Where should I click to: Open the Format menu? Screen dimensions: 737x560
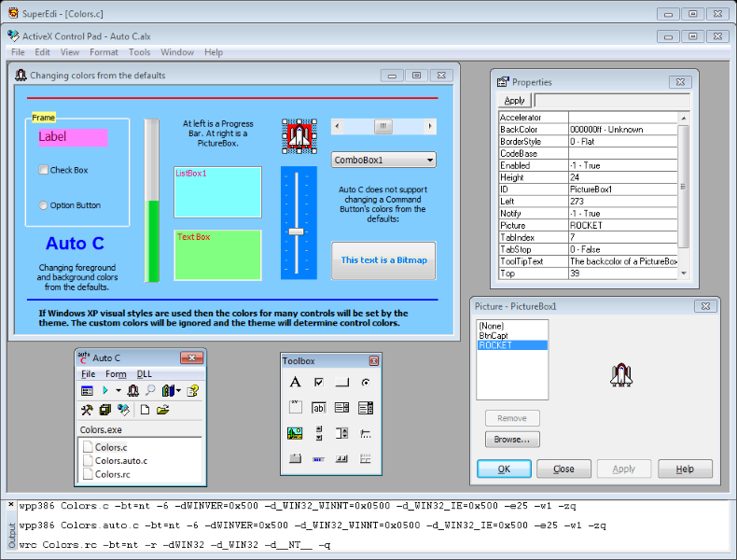tap(104, 52)
